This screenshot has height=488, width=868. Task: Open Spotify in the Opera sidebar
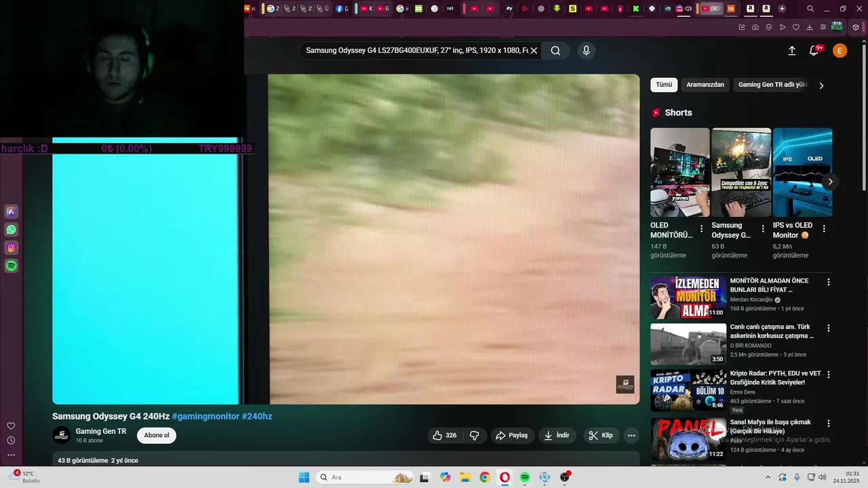(12, 266)
